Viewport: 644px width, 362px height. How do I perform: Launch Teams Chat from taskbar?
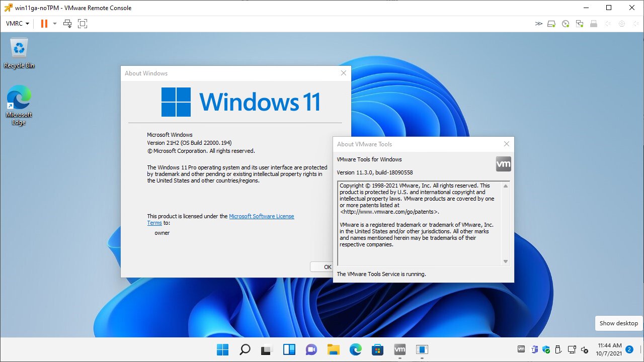311,349
